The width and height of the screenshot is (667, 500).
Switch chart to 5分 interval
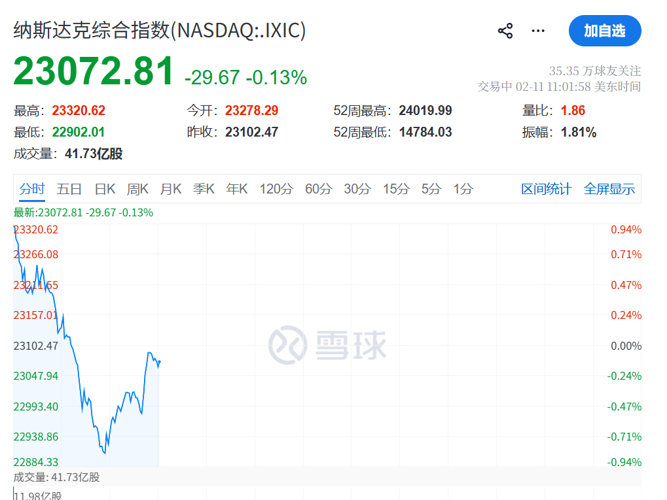coord(431,189)
